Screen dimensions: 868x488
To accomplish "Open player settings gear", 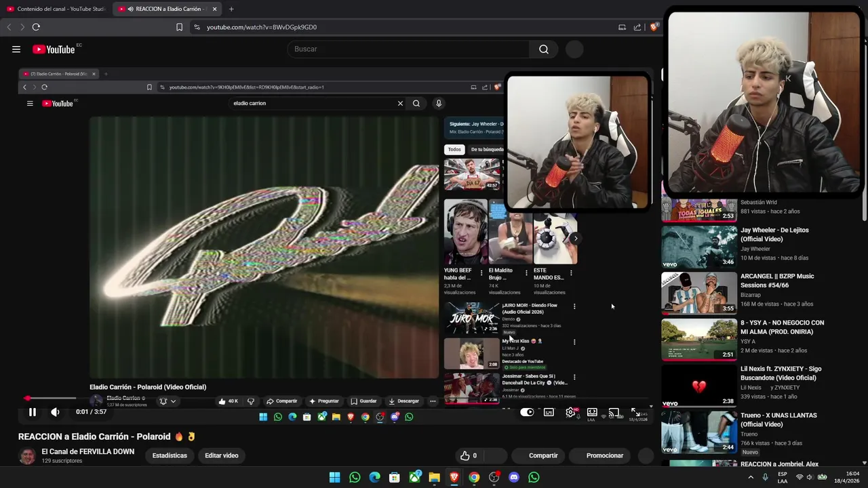I will (571, 412).
